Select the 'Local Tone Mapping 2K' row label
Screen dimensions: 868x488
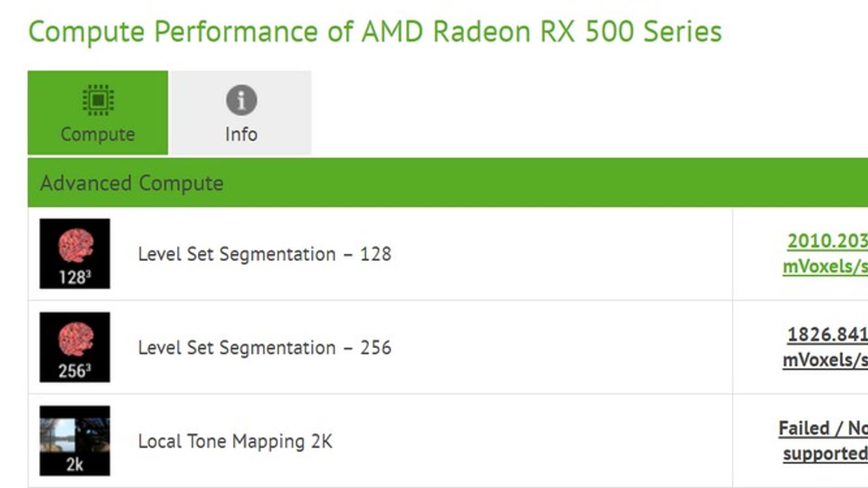[235, 441]
